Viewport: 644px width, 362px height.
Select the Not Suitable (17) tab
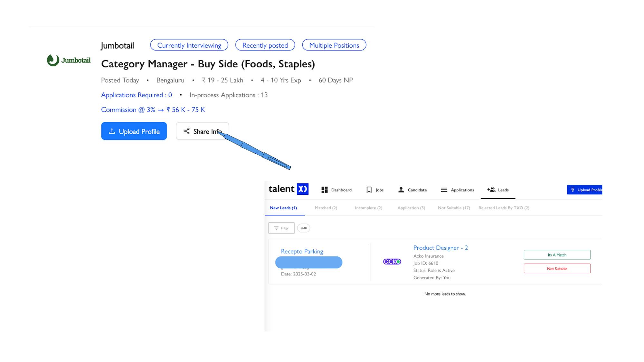click(454, 208)
